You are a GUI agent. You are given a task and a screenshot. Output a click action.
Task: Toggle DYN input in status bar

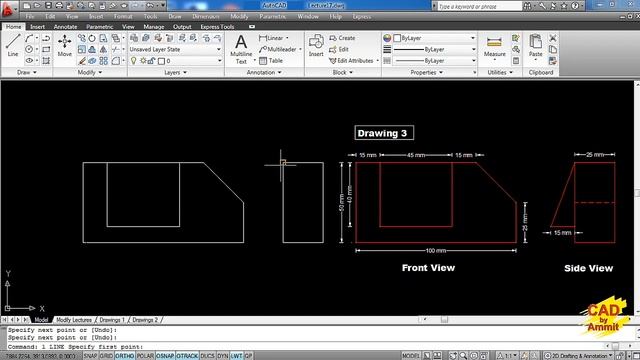click(x=222, y=356)
